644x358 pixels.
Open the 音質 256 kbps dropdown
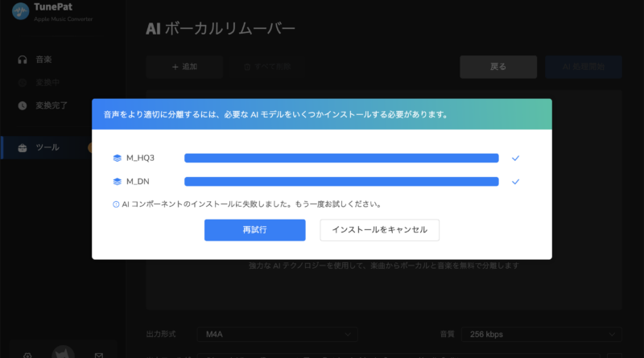tap(542, 334)
